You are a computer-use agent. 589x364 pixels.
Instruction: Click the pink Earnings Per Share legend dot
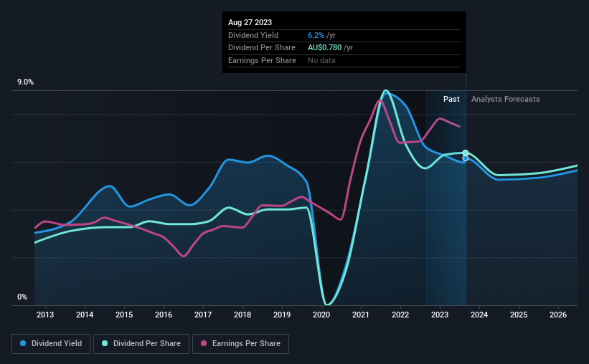tap(204, 343)
